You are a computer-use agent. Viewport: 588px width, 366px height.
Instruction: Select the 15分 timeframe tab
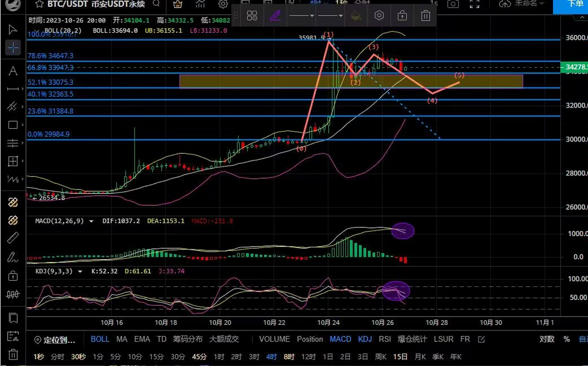point(156,357)
